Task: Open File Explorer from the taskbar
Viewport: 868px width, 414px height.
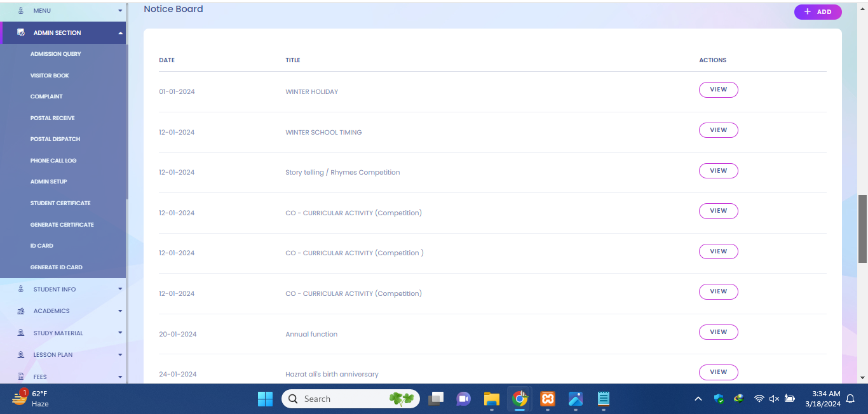Action: (x=491, y=399)
